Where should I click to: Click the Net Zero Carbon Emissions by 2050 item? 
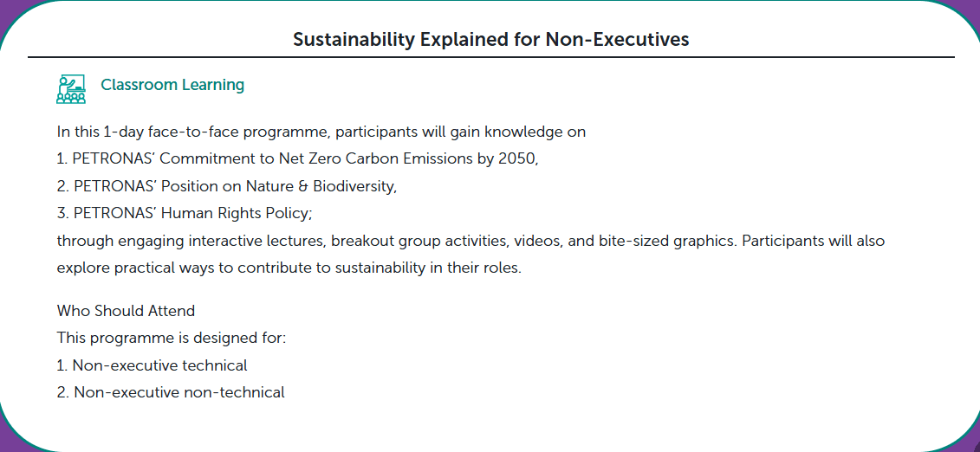point(297,159)
